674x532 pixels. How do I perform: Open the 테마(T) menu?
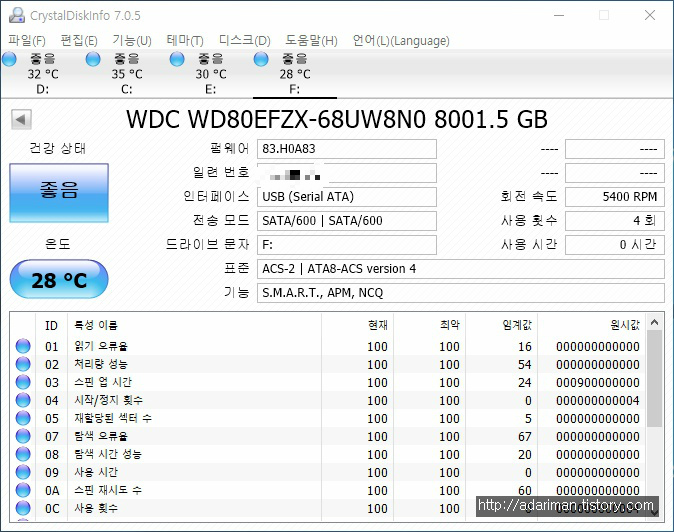click(x=185, y=41)
